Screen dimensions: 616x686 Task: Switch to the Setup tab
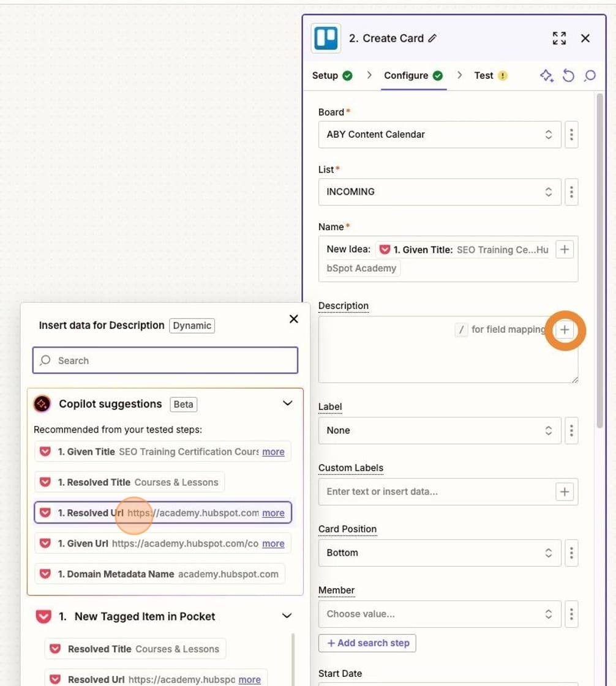[x=325, y=75]
